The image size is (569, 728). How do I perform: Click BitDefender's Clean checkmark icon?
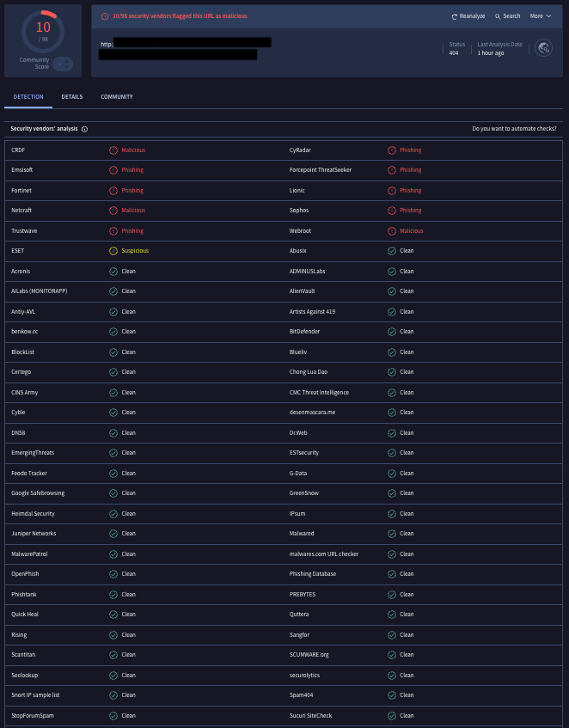pos(392,332)
